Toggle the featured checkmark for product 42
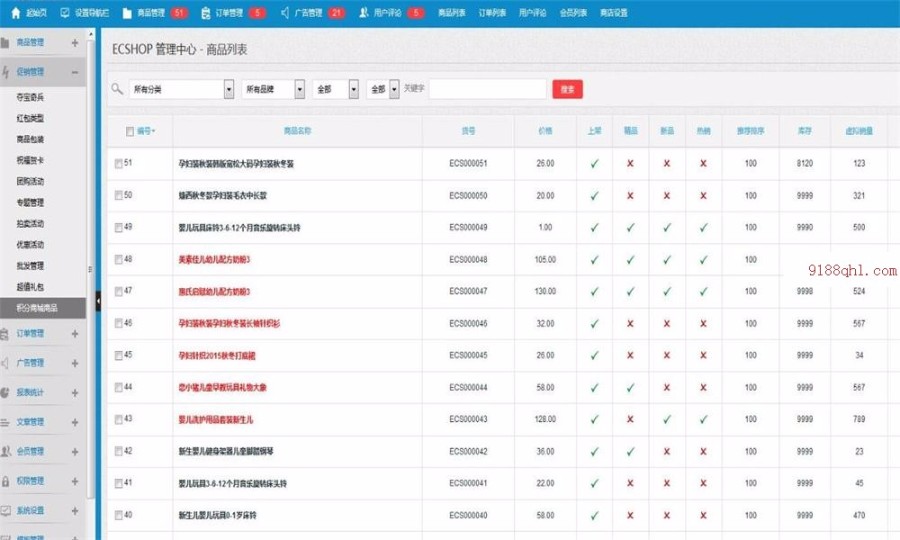 pos(630,452)
